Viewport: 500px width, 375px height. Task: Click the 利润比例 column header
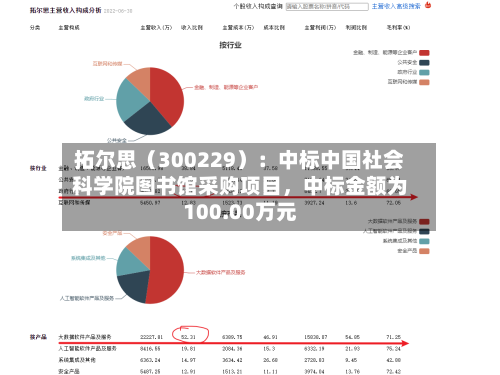pos(356,28)
